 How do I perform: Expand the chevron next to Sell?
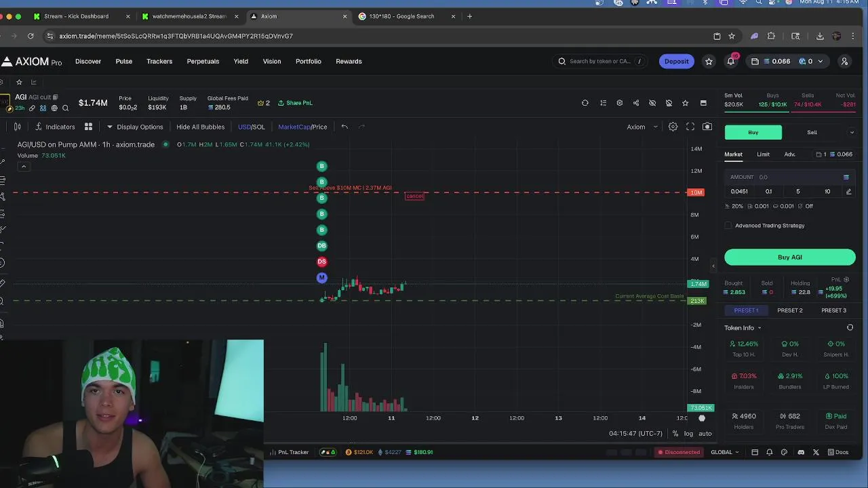click(x=852, y=133)
